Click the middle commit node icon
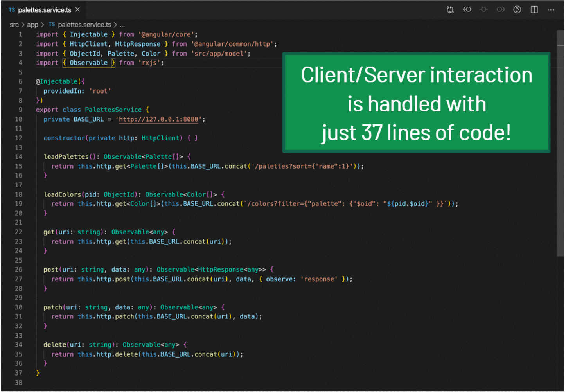Viewport: 566px width, 392px height. (x=484, y=10)
